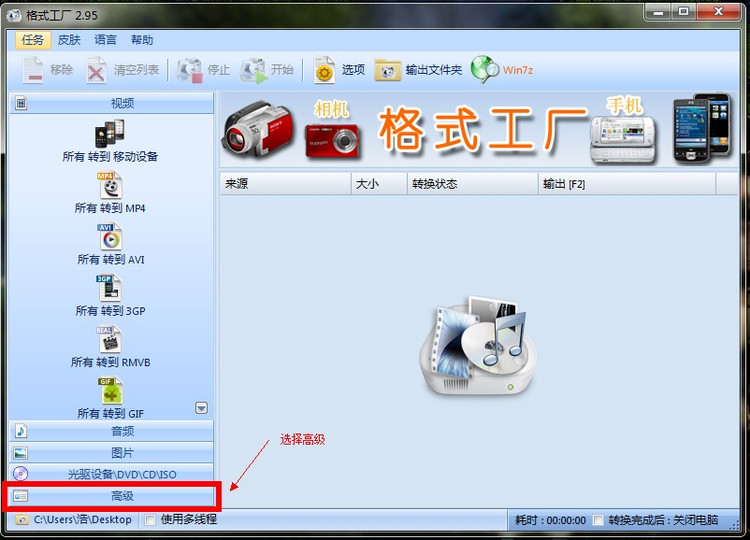Viewport: 750px width, 540px height.
Task: Click the 移除 toolbar icon
Action: pyautogui.click(x=33, y=70)
